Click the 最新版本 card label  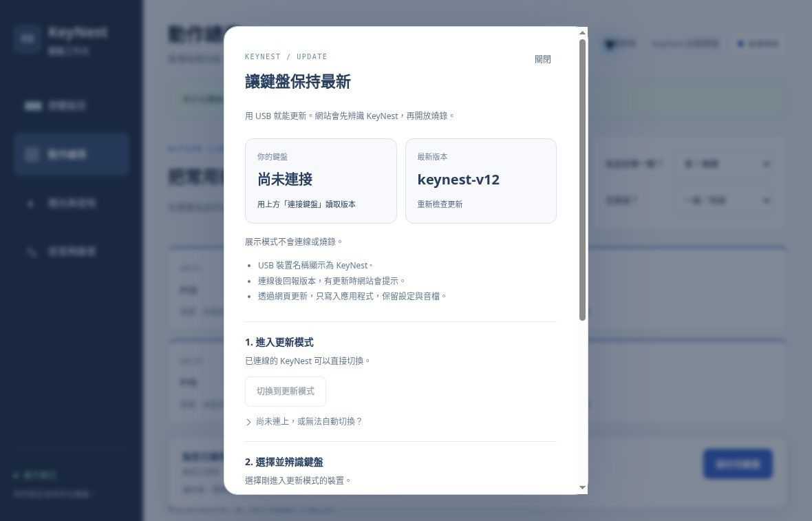432,157
